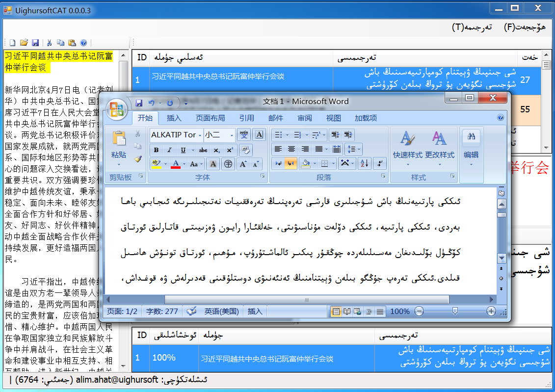Align text right in Word
Image resolution: width=555 pixels, height=392 pixels.
[x=305, y=149]
